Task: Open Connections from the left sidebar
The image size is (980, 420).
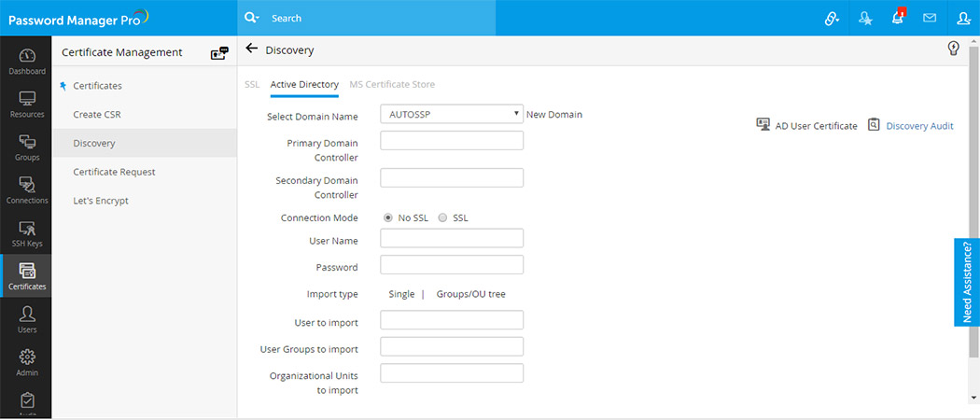Action: 26,190
